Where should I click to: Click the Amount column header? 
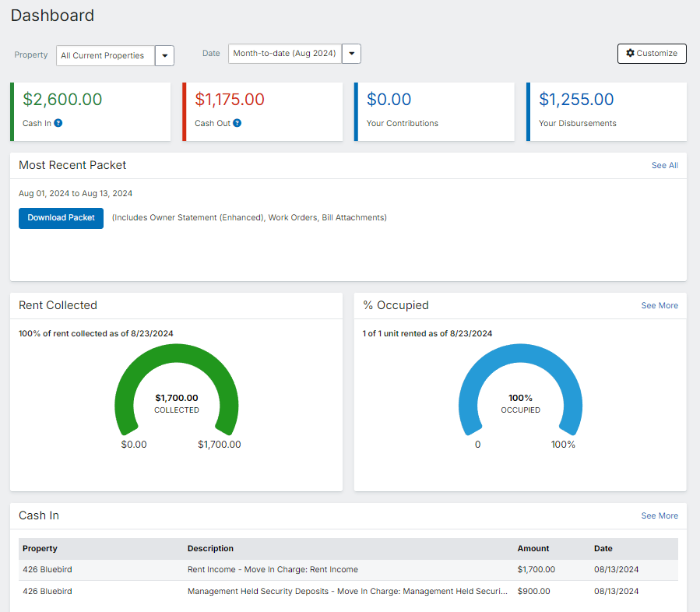(x=533, y=549)
